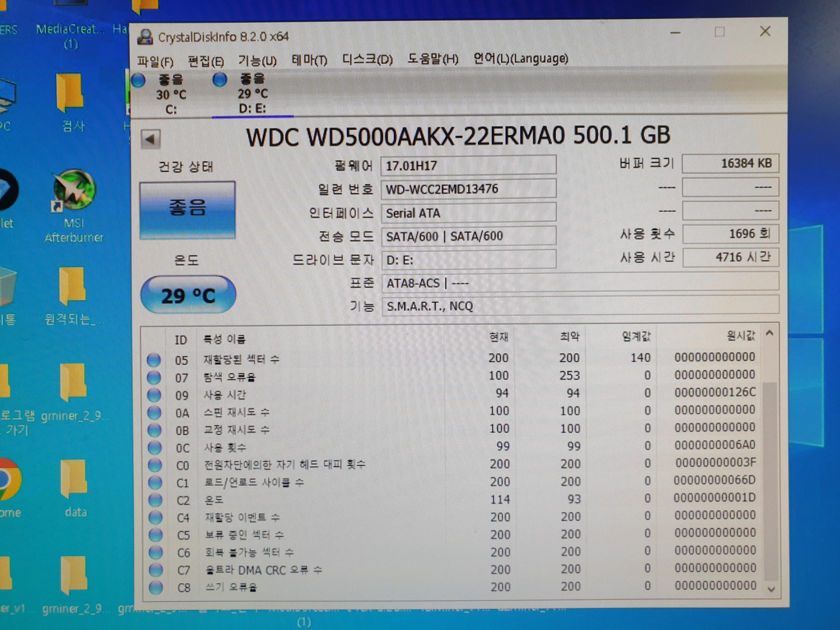Click status circle for attribute C2
This screenshot has width=840, height=630.
pyautogui.click(x=155, y=500)
